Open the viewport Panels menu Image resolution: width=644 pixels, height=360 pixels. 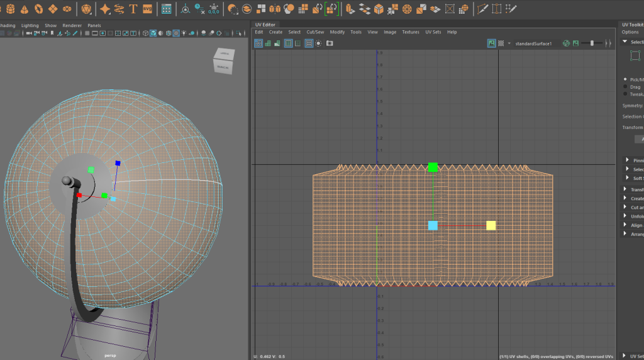pyautogui.click(x=94, y=25)
